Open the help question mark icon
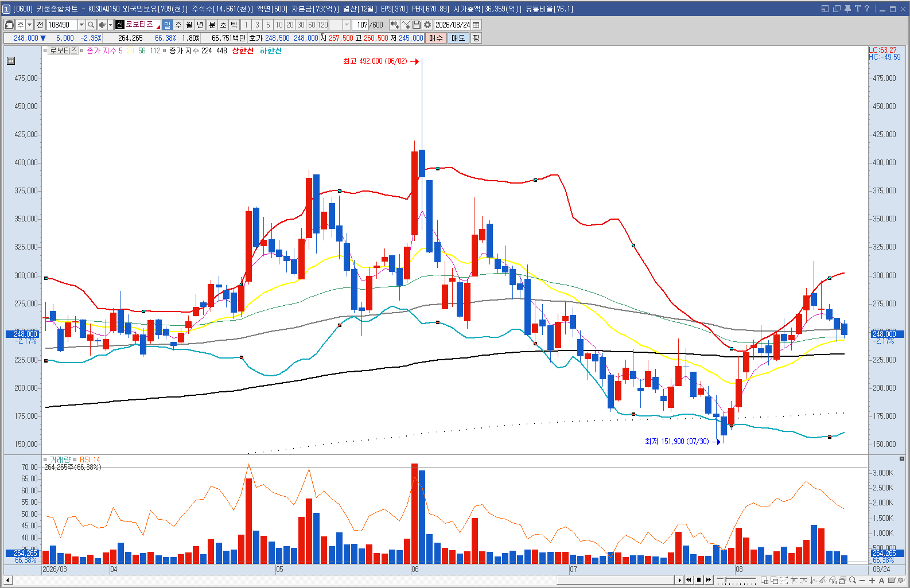The height and width of the screenshot is (588, 910). coord(867,9)
